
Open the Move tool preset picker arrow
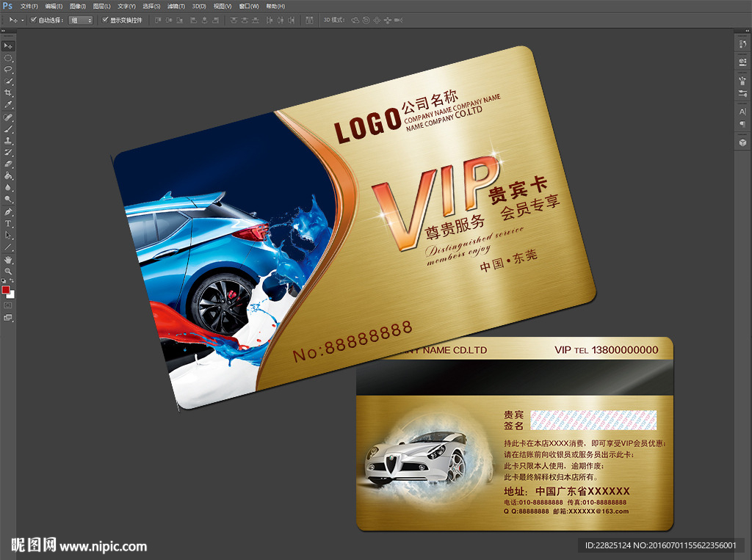(22, 20)
